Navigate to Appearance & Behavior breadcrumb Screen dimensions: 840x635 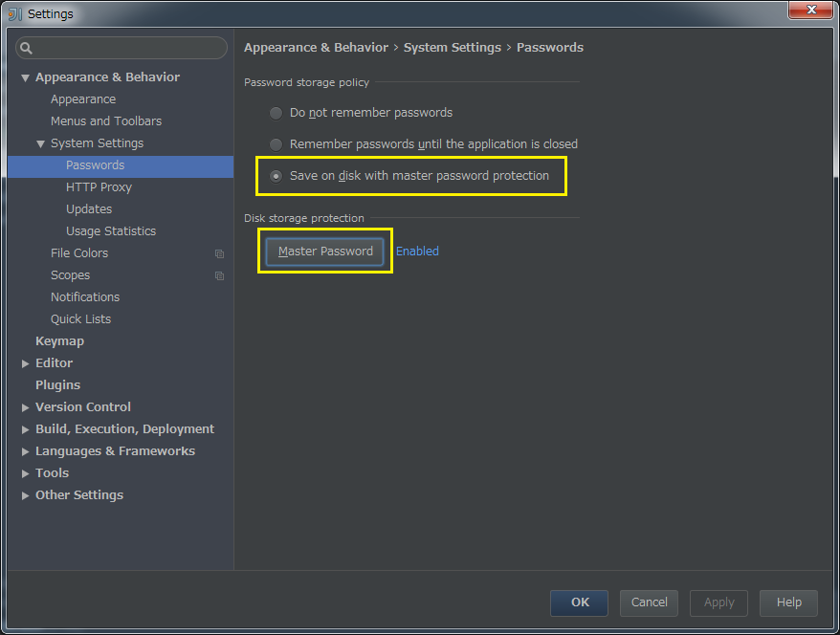[316, 47]
